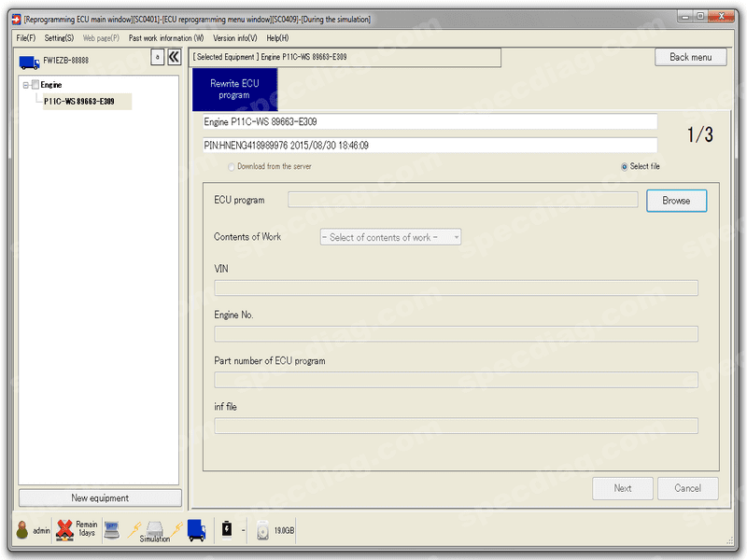Tick the Engine checkbox in tree
Screen dimensions: 747x560
(x=35, y=85)
